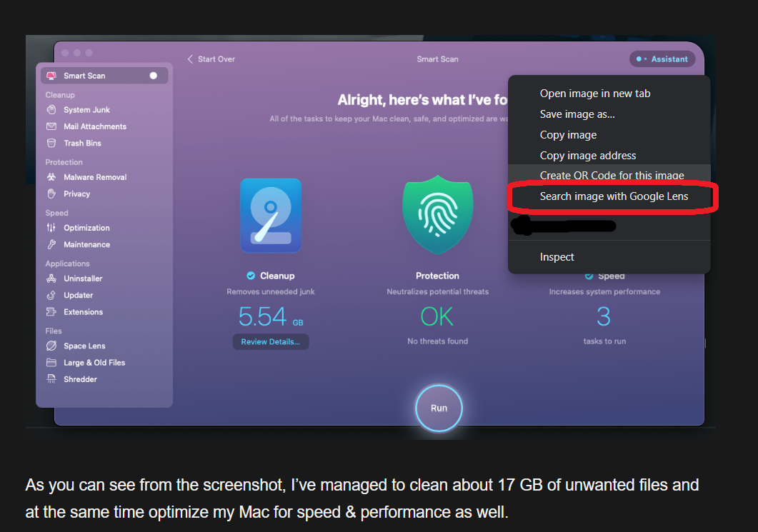Click the Shredder icon in sidebar
This screenshot has width=758, height=532.
coord(51,379)
